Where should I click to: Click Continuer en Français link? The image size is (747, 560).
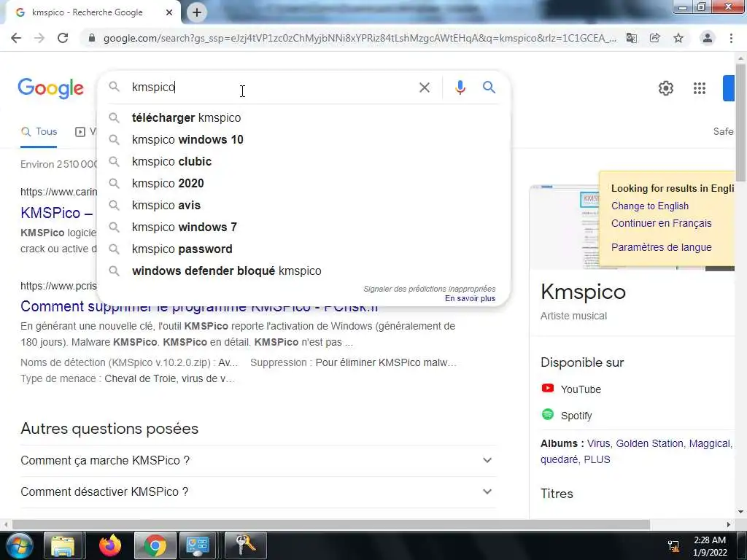661,223
